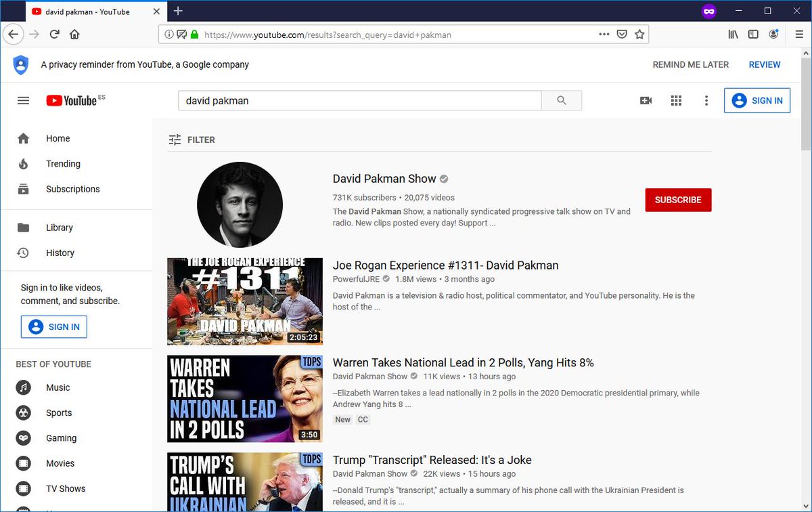Open Firefox hamburger menu

point(799,35)
